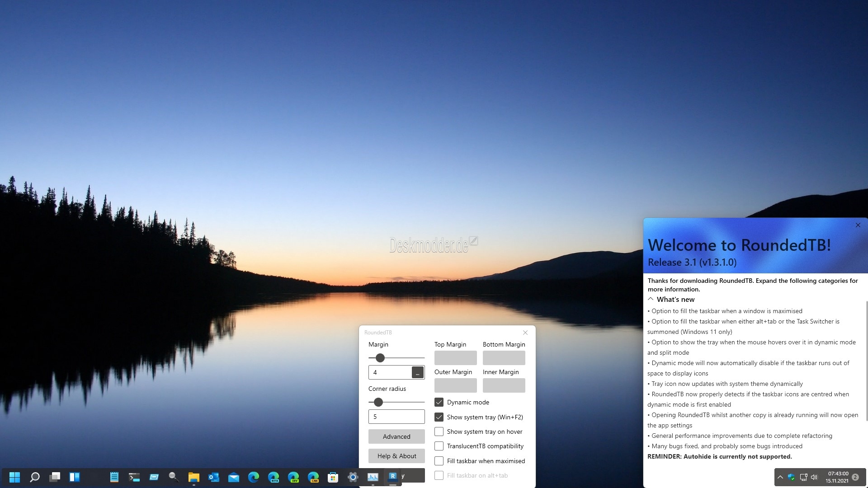The width and height of the screenshot is (868, 488).
Task: Click 'Welcome to RoundedTB!' heading
Action: click(x=740, y=245)
